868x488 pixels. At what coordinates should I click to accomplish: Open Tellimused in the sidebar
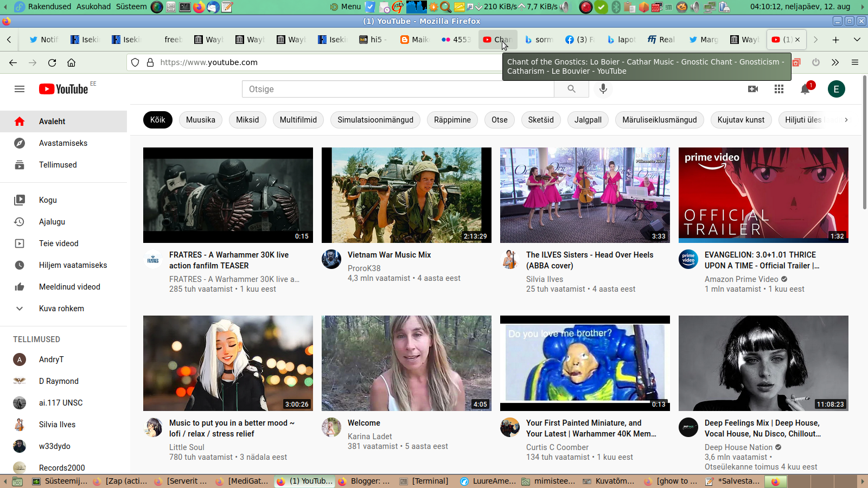tap(58, 165)
